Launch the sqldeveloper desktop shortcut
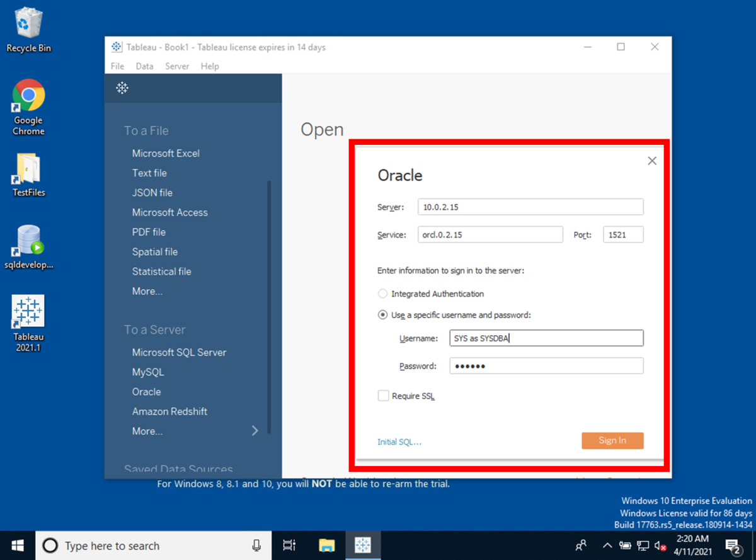Screen dimensions: 756x560 click(x=28, y=247)
